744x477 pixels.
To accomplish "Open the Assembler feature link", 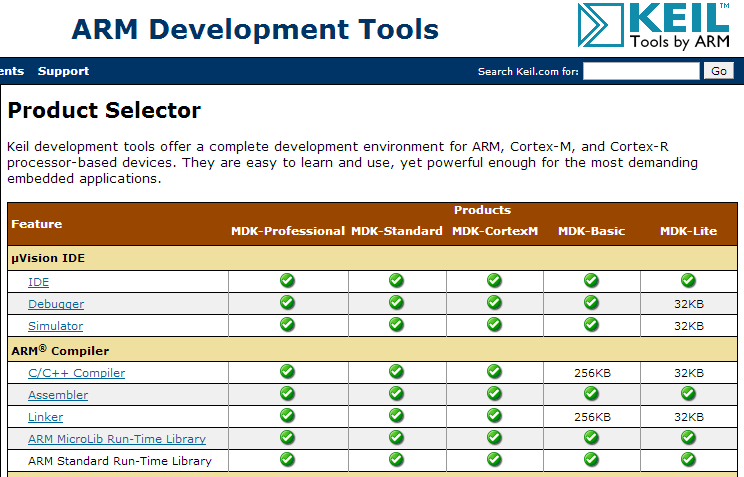I will point(58,395).
